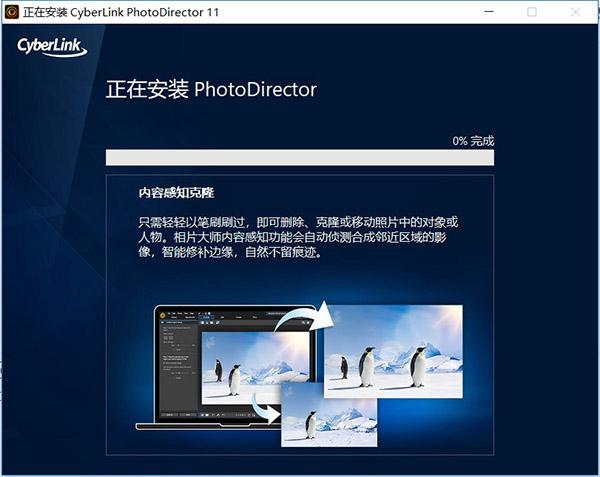Image resolution: width=600 pixels, height=477 pixels.
Task: Click the single-penguin result photo
Action: point(329,415)
